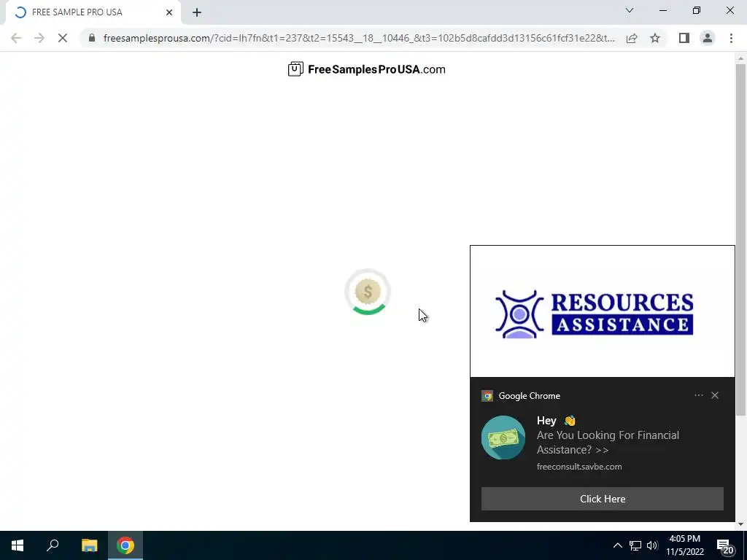Click the FreeSamplesProUSA.com logo
Viewport: 747px width, 560px height.
[366, 69]
